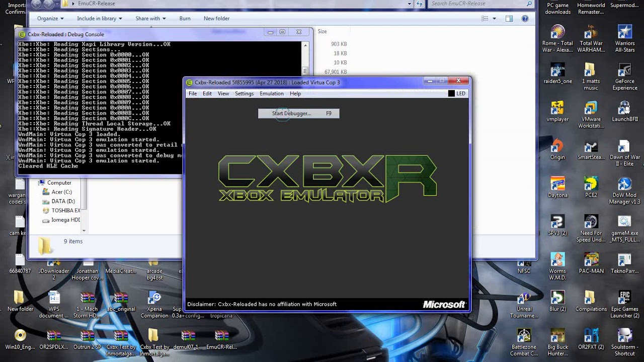
Task: Click navigation pane scroll down arrow
Action: 84,230
